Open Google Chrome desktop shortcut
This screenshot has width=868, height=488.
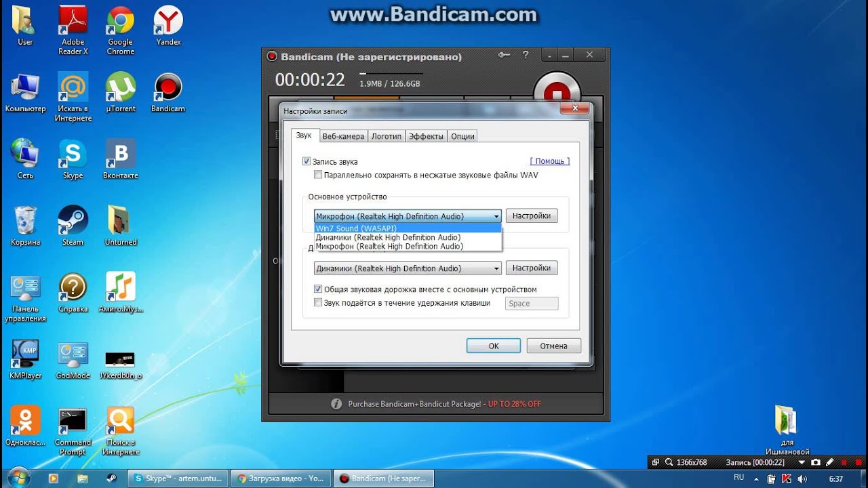(121, 30)
